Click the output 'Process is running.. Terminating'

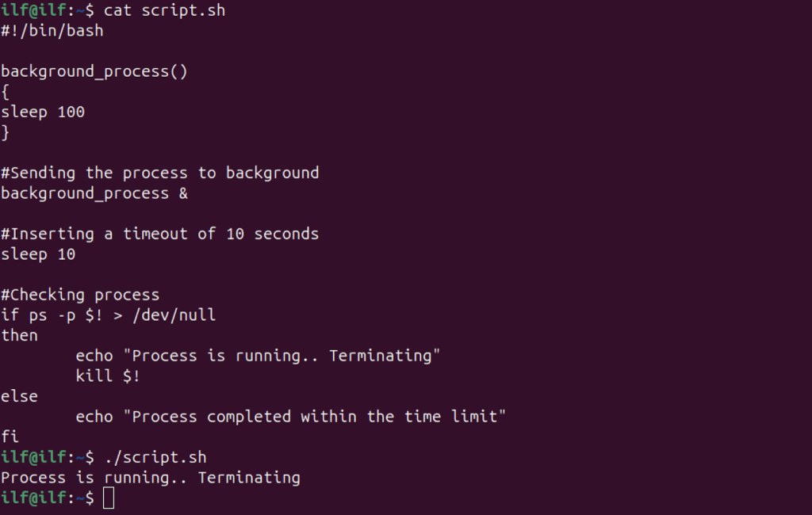[151, 478]
